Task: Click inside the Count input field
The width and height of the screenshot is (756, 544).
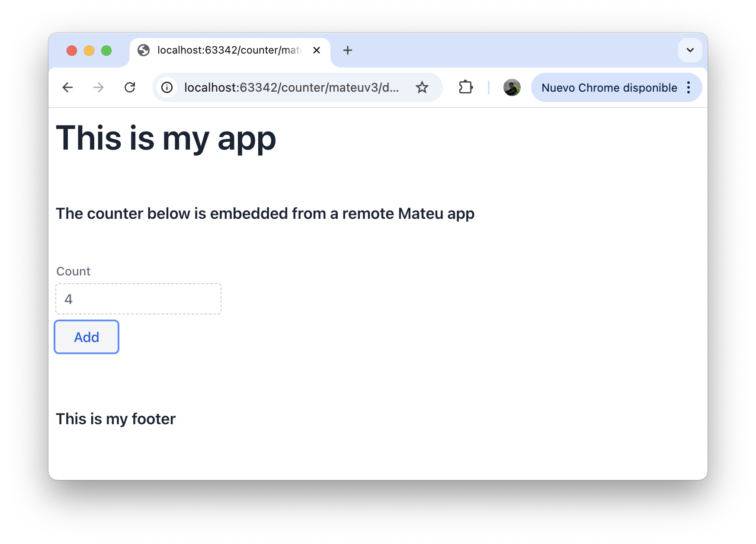Action: click(x=138, y=298)
